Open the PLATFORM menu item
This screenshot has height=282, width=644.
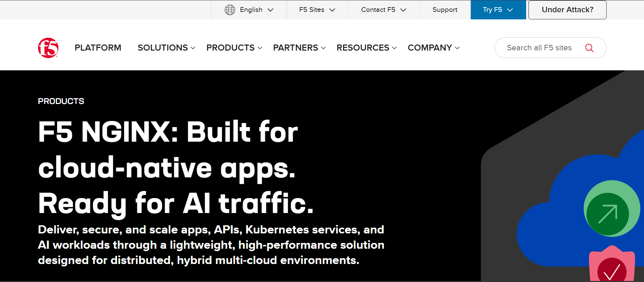98,48
